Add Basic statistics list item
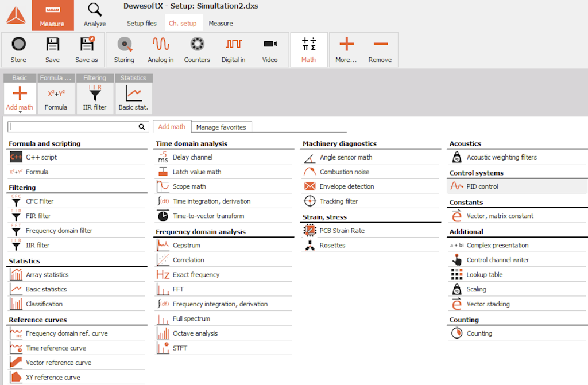 pyautogui.click(x=76, y=289)
